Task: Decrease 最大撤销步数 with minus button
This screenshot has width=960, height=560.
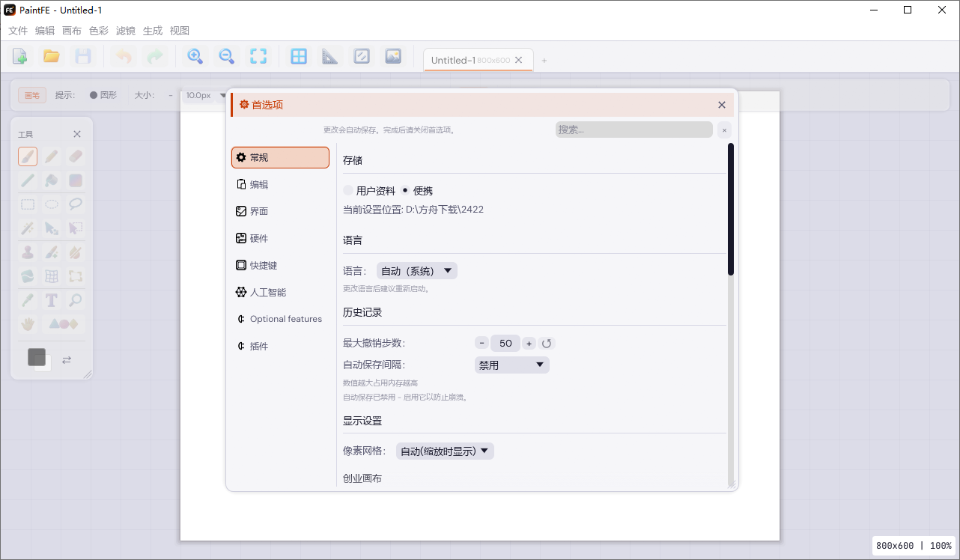Action: coord(482,344)
